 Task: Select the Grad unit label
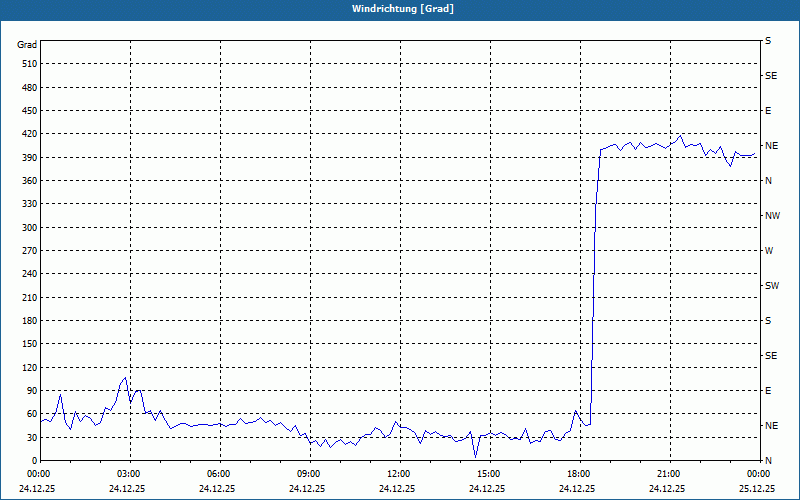tap(27, 45)
